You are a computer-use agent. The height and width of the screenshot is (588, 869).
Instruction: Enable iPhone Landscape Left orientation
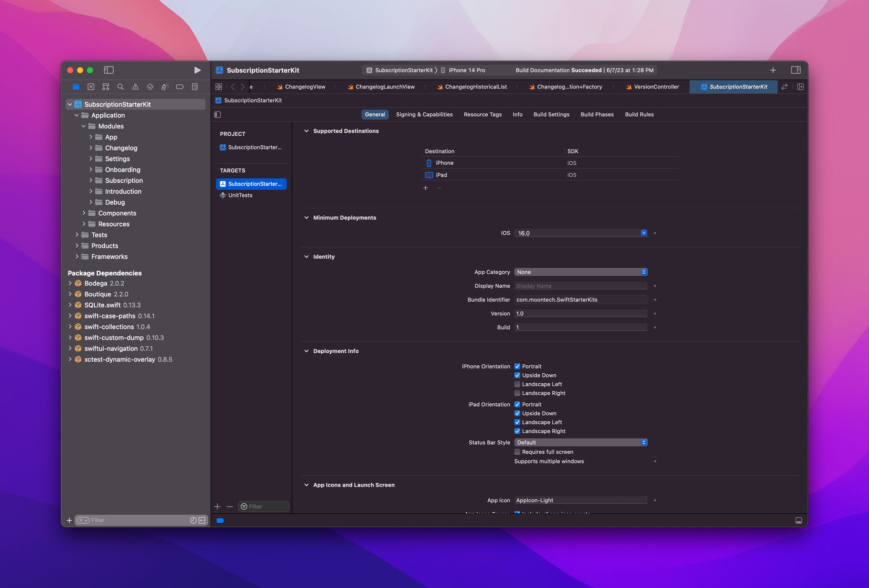[x=517, y=384]
